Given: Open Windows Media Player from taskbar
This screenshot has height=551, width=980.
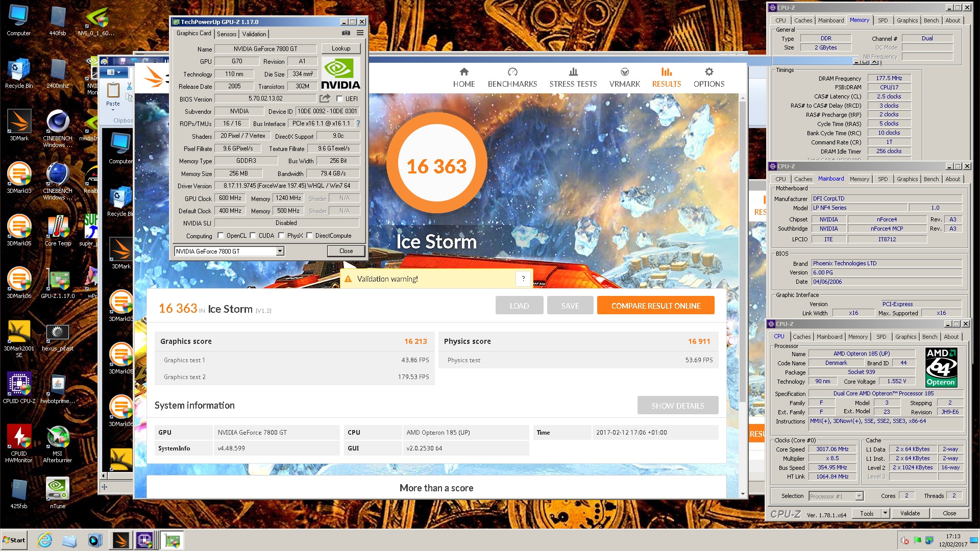Looking at the screenshot, I should 95,540.
